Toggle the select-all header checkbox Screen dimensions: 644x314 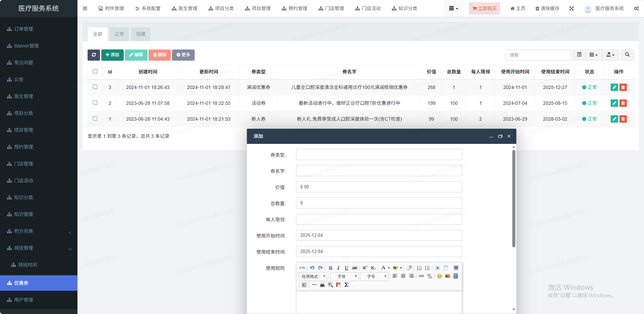pyautogui.click(x=95, y=71)
